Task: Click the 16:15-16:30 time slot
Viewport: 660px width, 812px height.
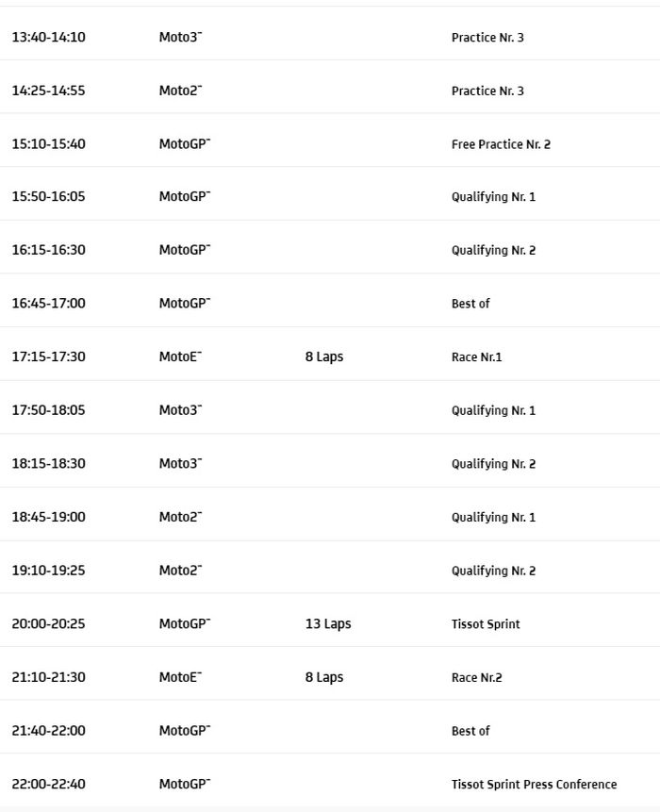Action: tap(48, 251)
